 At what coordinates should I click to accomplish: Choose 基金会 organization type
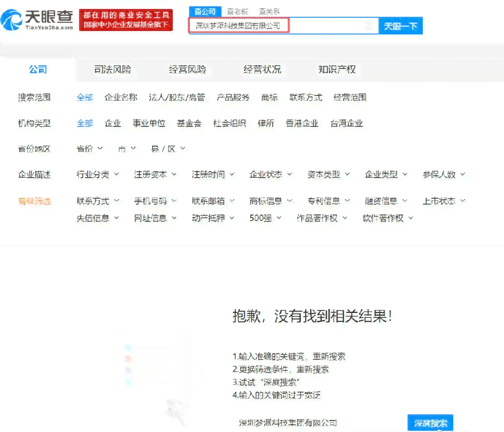(189, 123)
